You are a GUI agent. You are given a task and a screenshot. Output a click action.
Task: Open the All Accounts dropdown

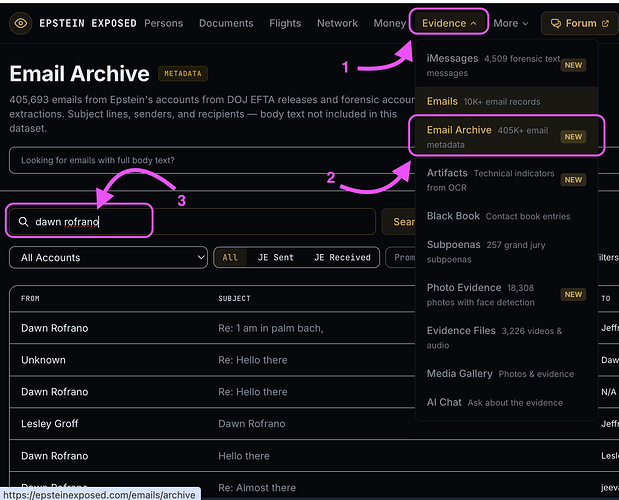tap(108, 257)
